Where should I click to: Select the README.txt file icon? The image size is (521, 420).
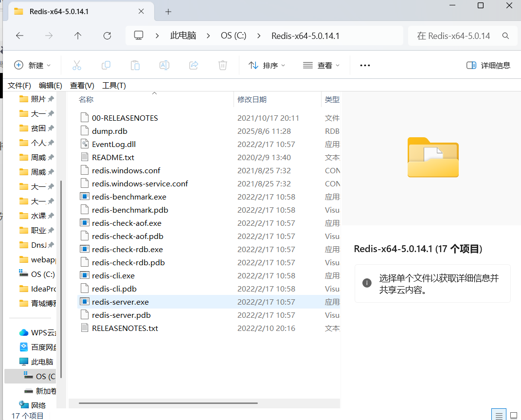(85, 157)
